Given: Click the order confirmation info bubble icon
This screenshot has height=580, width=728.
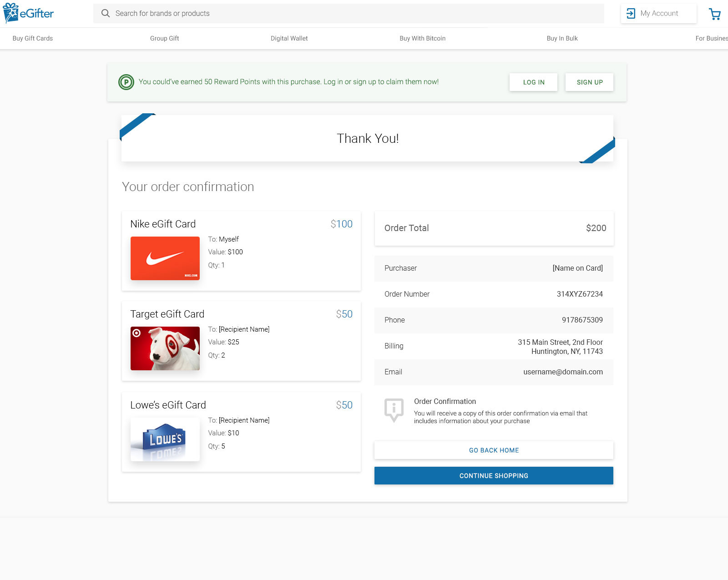Looking at the screenshot, I should click(x=394, y=410).
